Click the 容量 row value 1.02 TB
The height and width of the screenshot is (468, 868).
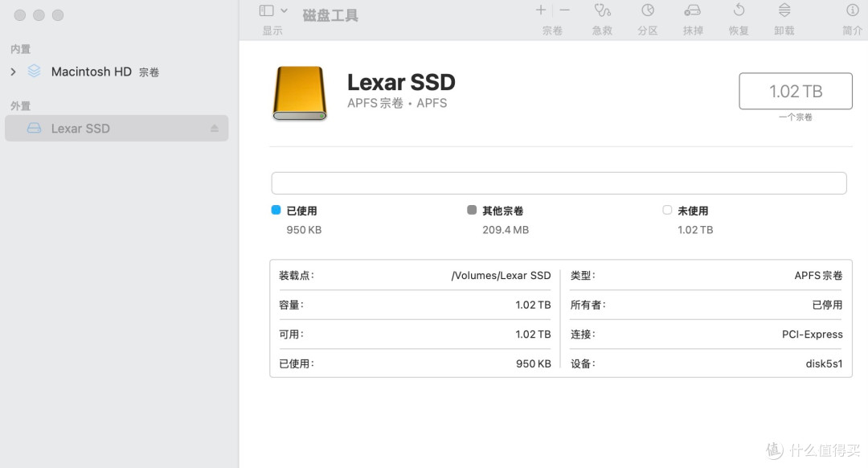tap(533, 305)
